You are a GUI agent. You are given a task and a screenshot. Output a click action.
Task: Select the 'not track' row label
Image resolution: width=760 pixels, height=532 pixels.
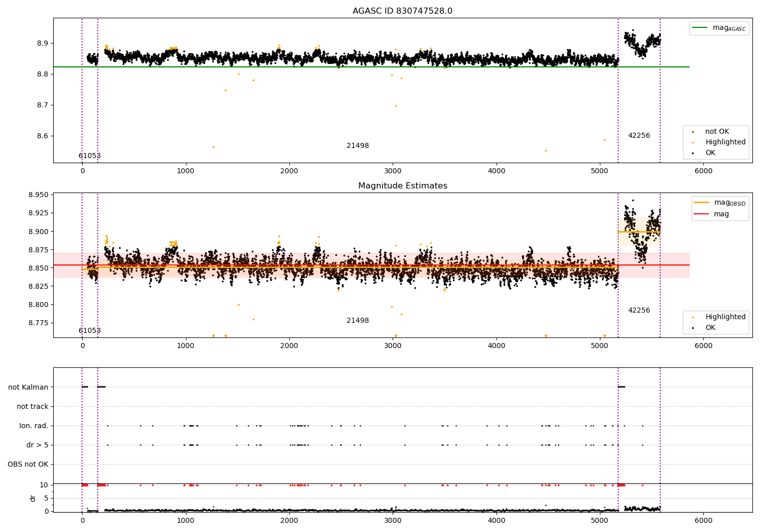(32, 406)
